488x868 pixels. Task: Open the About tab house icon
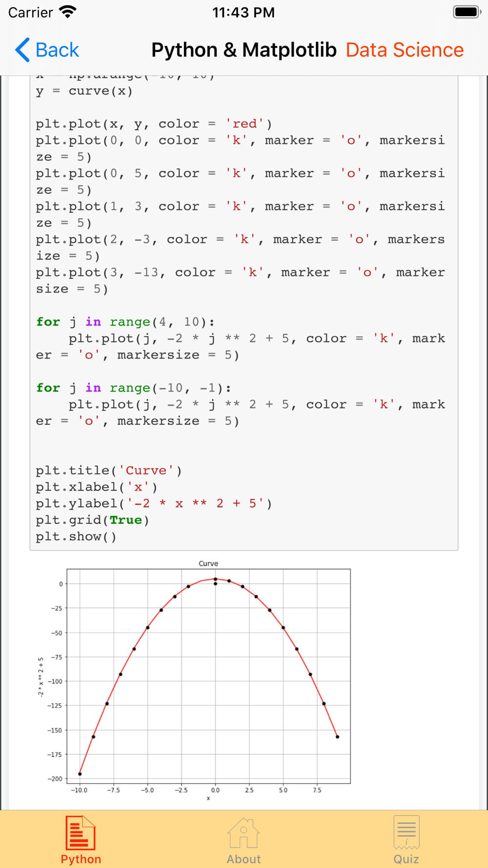pos(244,833)
